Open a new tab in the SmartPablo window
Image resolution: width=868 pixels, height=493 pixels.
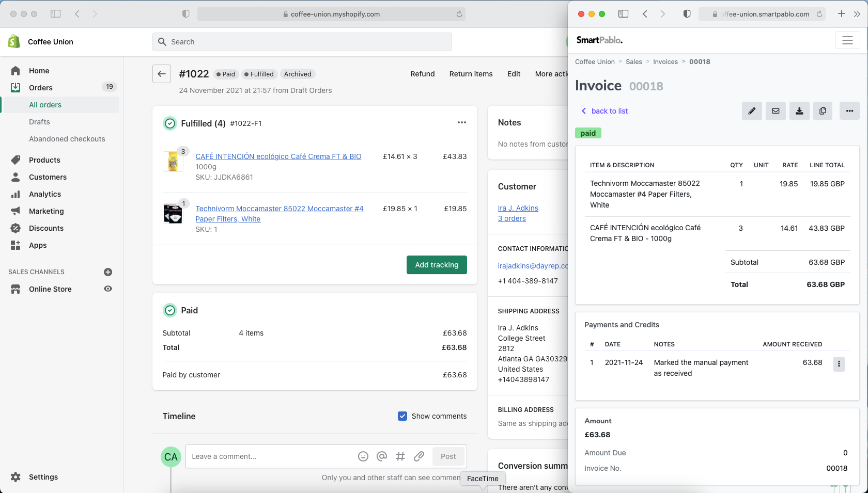pyautogui.click(x=842, y=14)
